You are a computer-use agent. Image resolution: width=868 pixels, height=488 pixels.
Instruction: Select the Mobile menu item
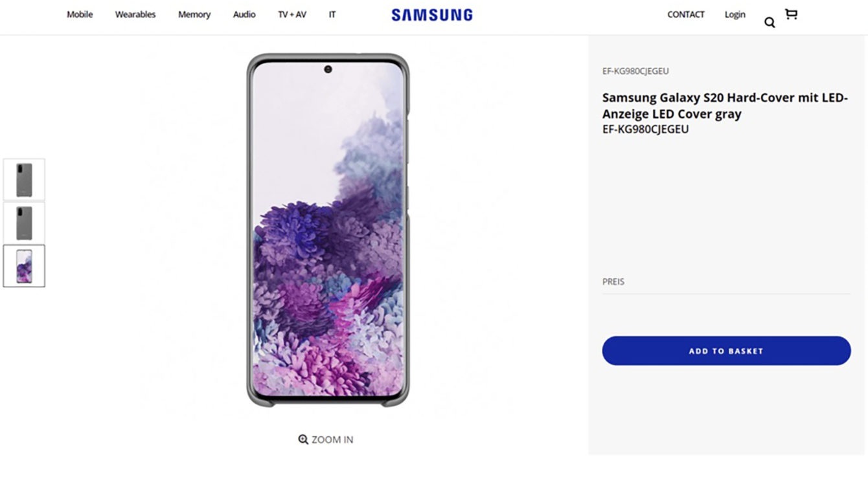coord(79,14)
